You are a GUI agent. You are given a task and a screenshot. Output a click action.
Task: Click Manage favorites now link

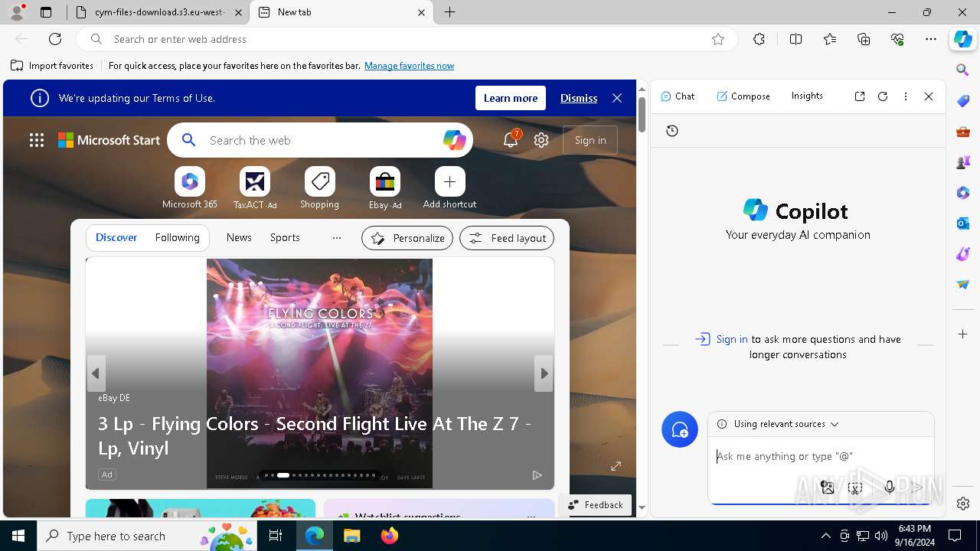[409, 66]
